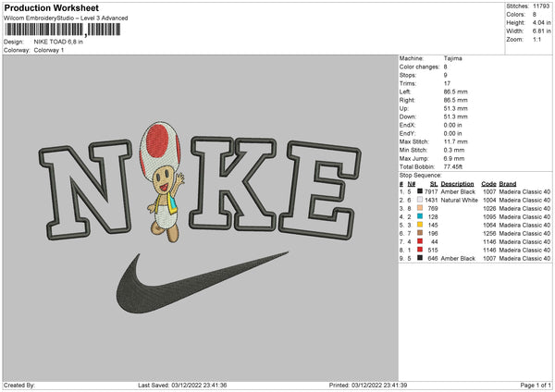555x392 pixels.
Task: Click the Stitches value 11793
Action: click(541, 6)
